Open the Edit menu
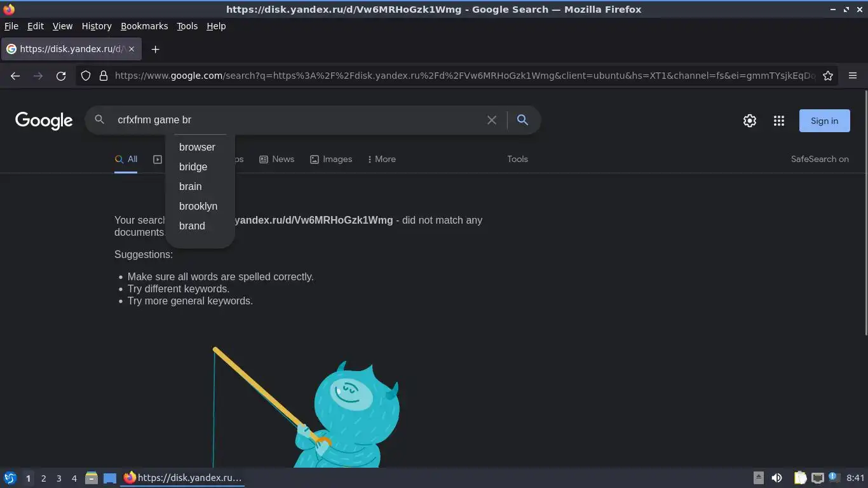 click(x=36, y=26)
